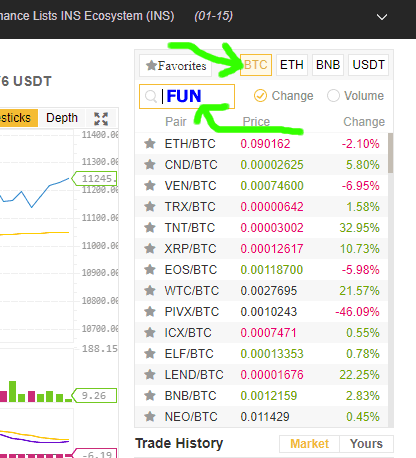Click the pair search input field
416x458 pixels.
click(187, 96)
